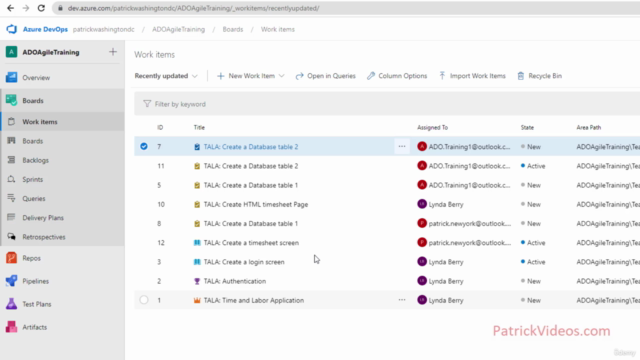Viewport: 640px width, 360px height.
Task: Click the Recycle Bin trash icon
Action: 521,76
